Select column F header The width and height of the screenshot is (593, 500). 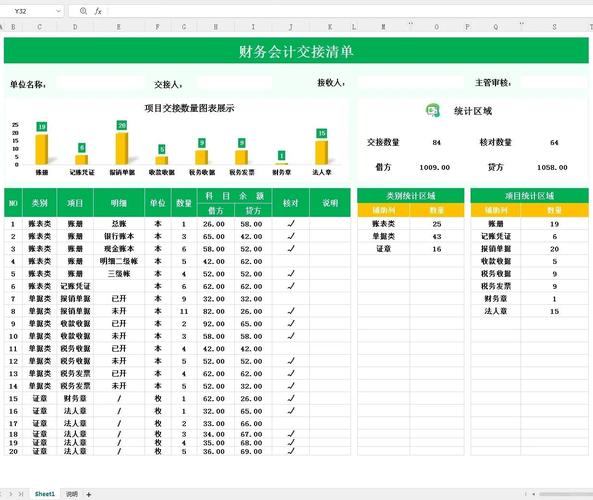point(158,27)
